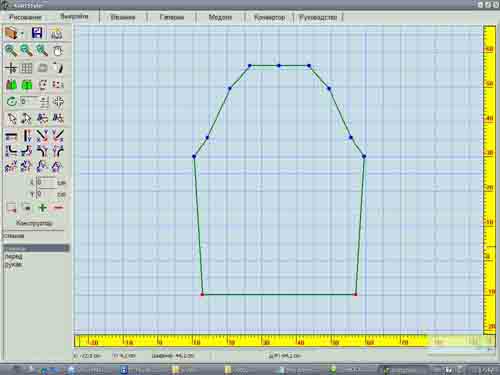The image size is (500, 375).
Task: Switch to the Вязание tab
Action: pyautogui.click(x=123, y=17)
